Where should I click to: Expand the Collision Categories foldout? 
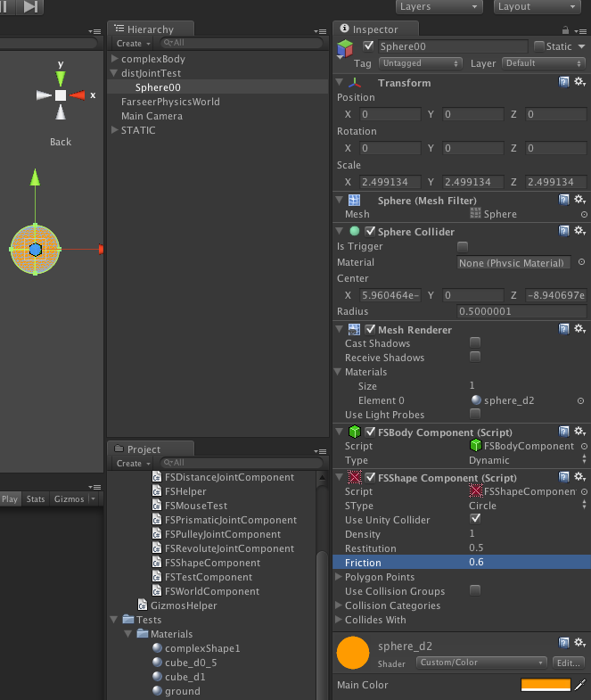[x=339, y=605]
